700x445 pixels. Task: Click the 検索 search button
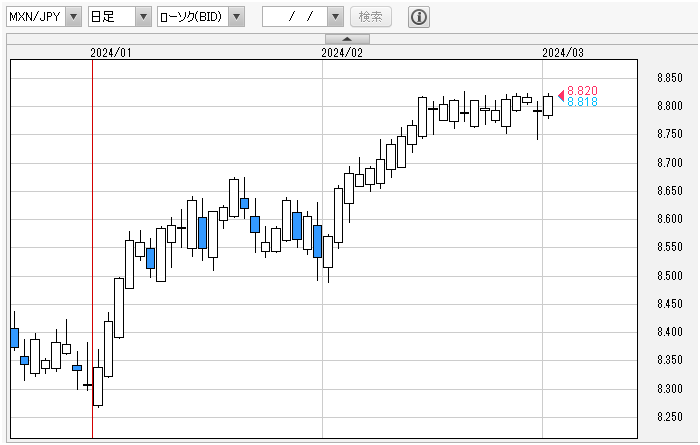371,17
